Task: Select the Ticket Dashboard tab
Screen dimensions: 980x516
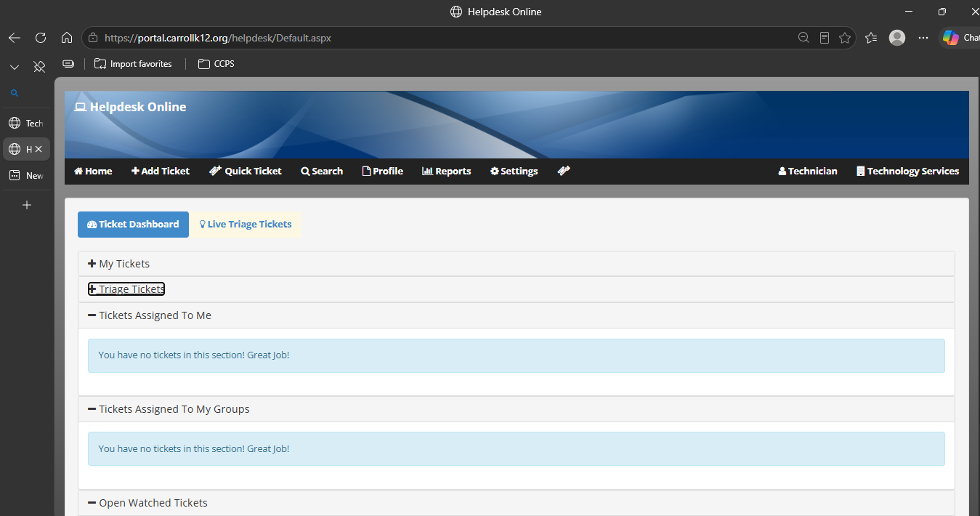Action: pos(133,225)
